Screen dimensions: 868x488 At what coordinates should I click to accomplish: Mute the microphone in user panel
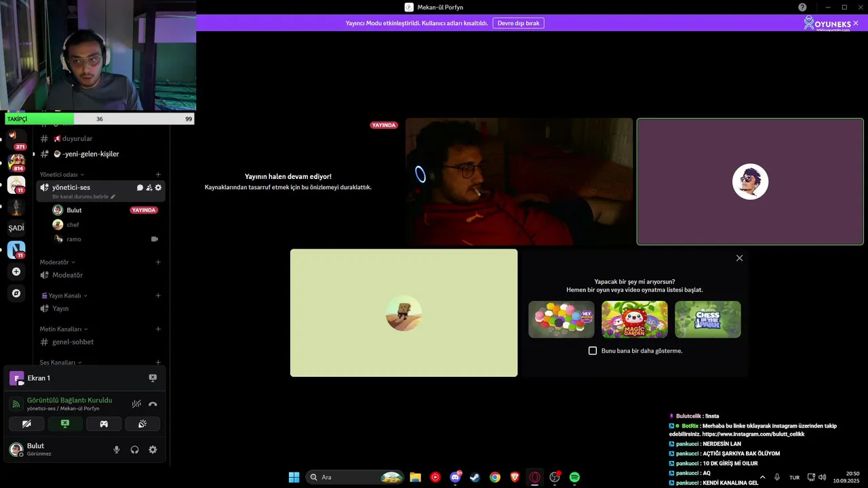(117, 449)
